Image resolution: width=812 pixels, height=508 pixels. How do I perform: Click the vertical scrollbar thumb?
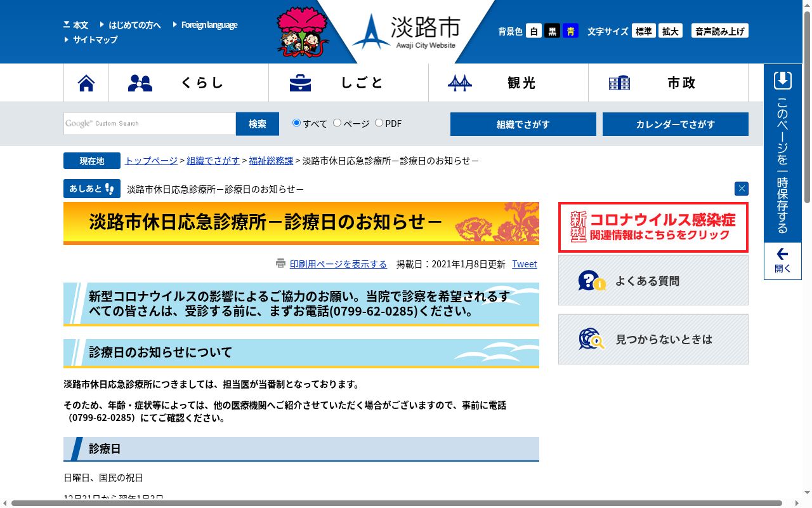click(x=807, y=107)
